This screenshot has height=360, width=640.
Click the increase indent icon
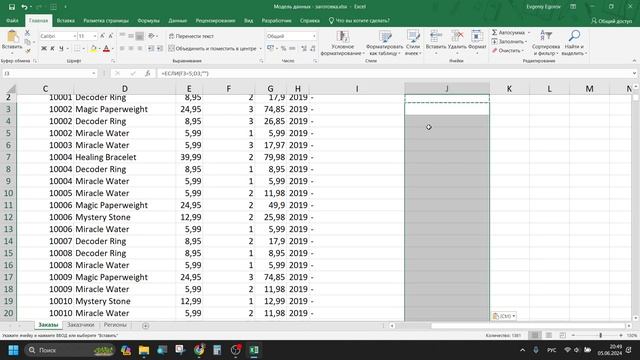coord(160,49)
